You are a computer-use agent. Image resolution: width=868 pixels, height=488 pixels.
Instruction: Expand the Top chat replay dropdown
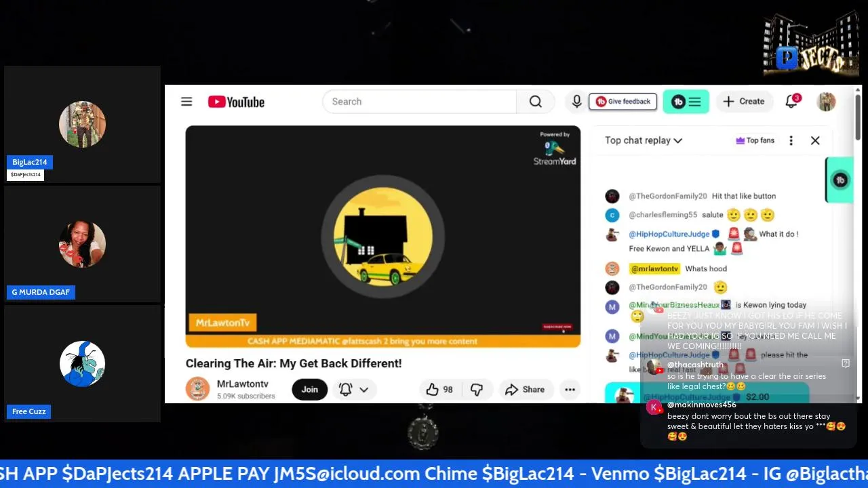(644, 140)
